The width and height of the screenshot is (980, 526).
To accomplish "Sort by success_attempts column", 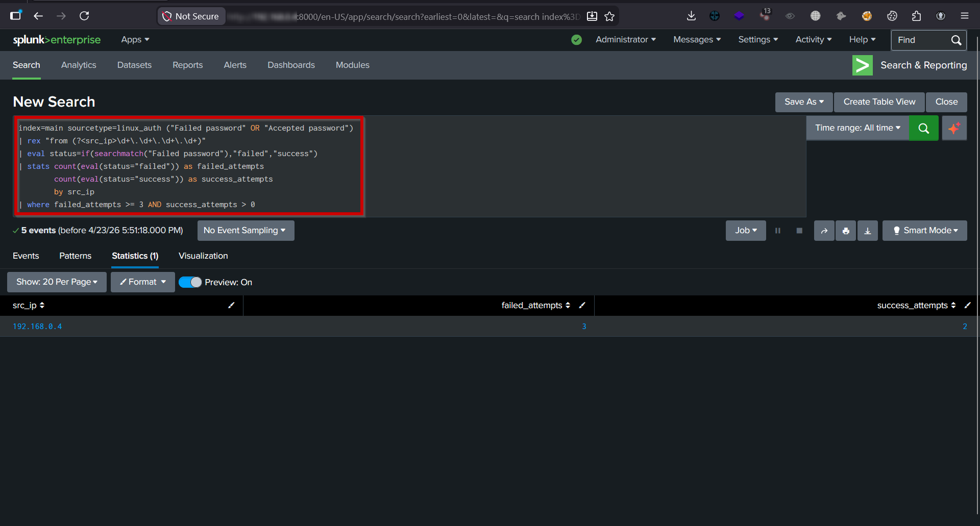I will 916,306.
